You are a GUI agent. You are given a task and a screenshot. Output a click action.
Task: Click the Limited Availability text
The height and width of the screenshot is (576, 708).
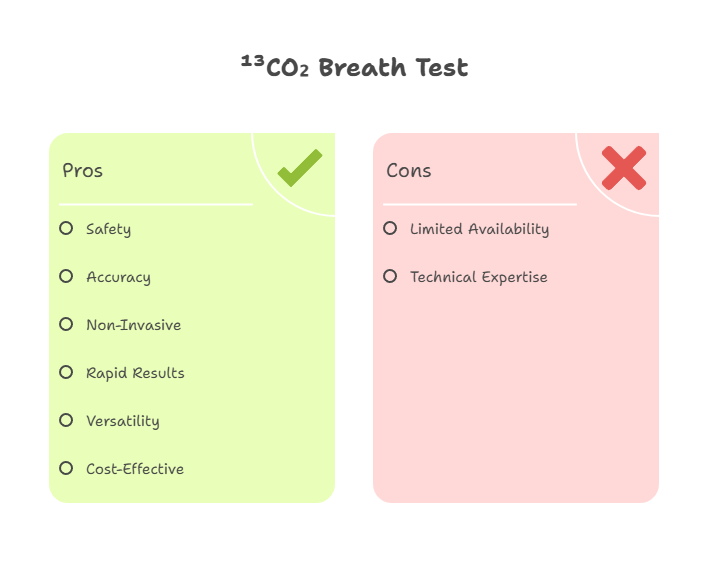click(480, 229)
